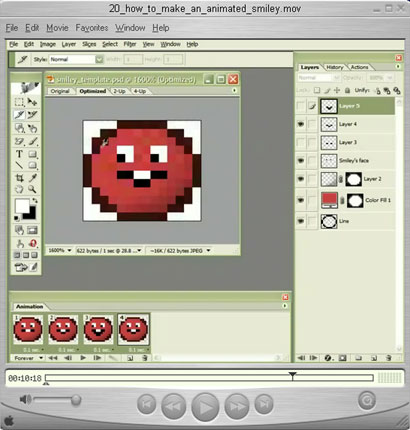Select the Eraser tool

click(19, 141)
